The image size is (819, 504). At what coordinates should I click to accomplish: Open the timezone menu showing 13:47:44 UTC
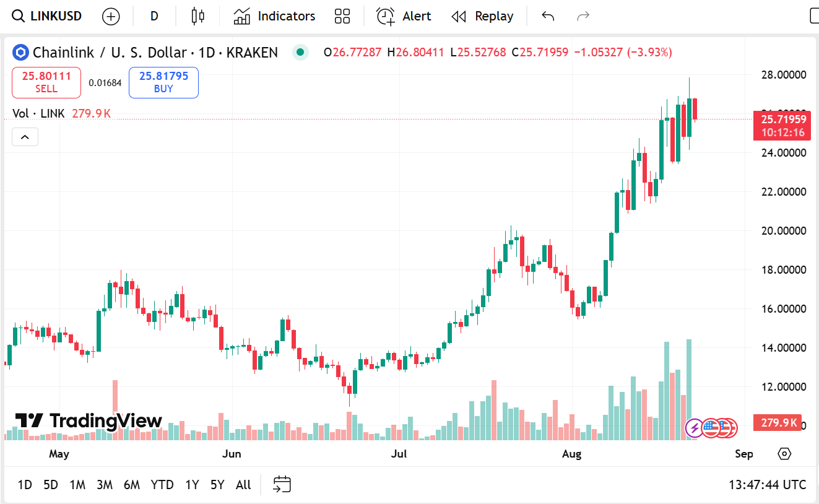[768, 484]
